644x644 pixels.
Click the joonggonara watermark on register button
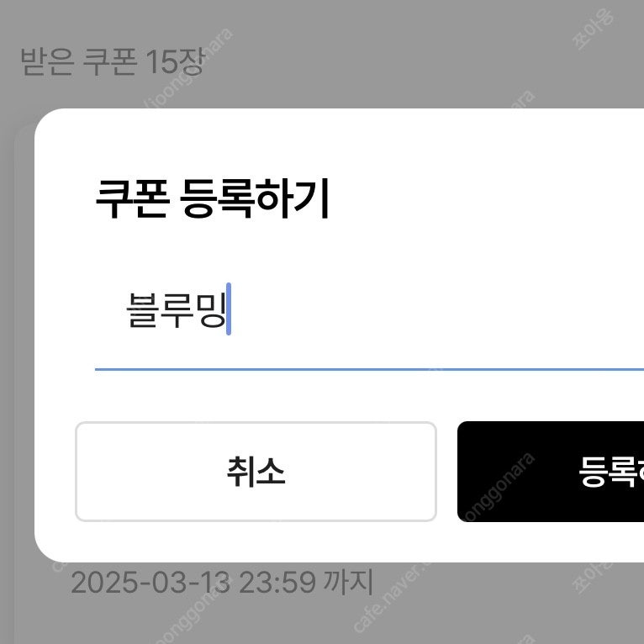[499, 487]
